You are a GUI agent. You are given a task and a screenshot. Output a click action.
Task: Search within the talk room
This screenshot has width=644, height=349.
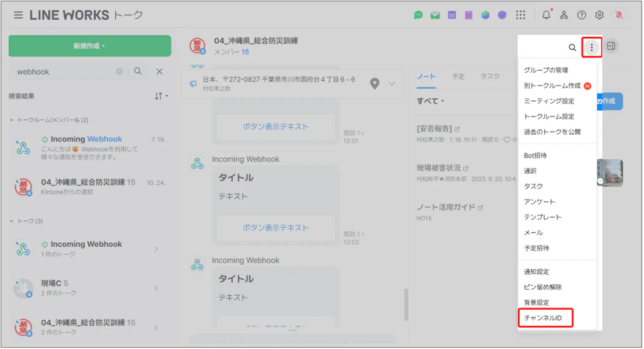click(x=572, y=47)
